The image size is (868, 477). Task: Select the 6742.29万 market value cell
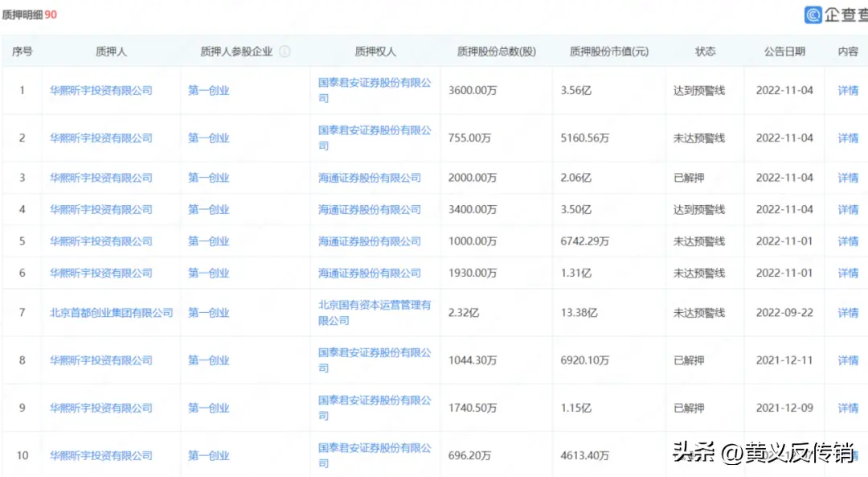pyautogui.click(x=584, y=241)
